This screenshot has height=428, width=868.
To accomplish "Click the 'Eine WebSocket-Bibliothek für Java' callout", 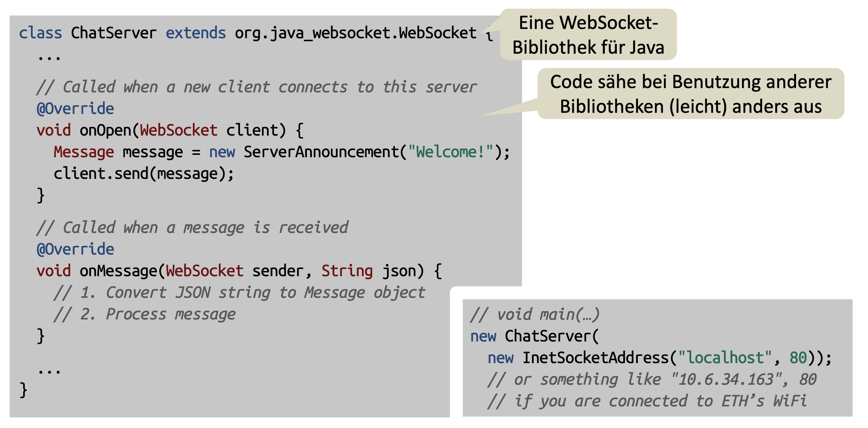I will point(588,35).
